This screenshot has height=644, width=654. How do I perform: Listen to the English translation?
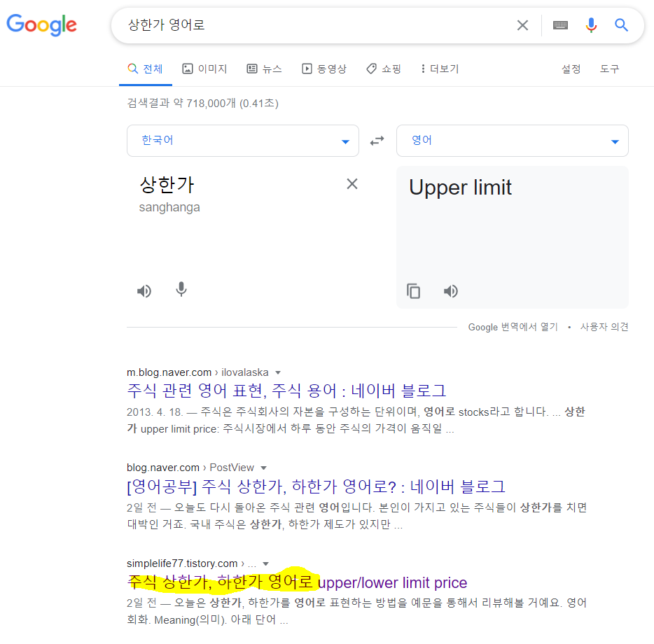[450, 290]
